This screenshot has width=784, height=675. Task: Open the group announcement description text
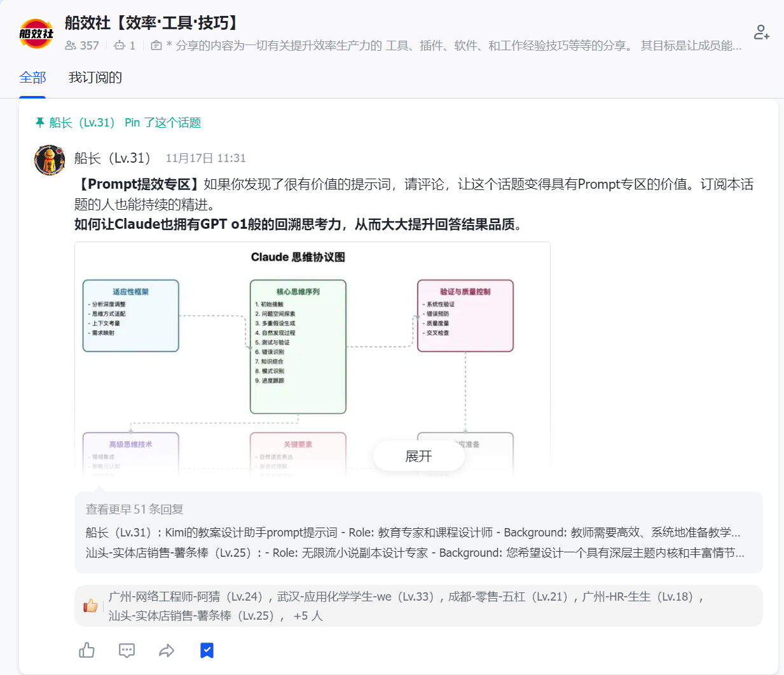coord(453,46)
